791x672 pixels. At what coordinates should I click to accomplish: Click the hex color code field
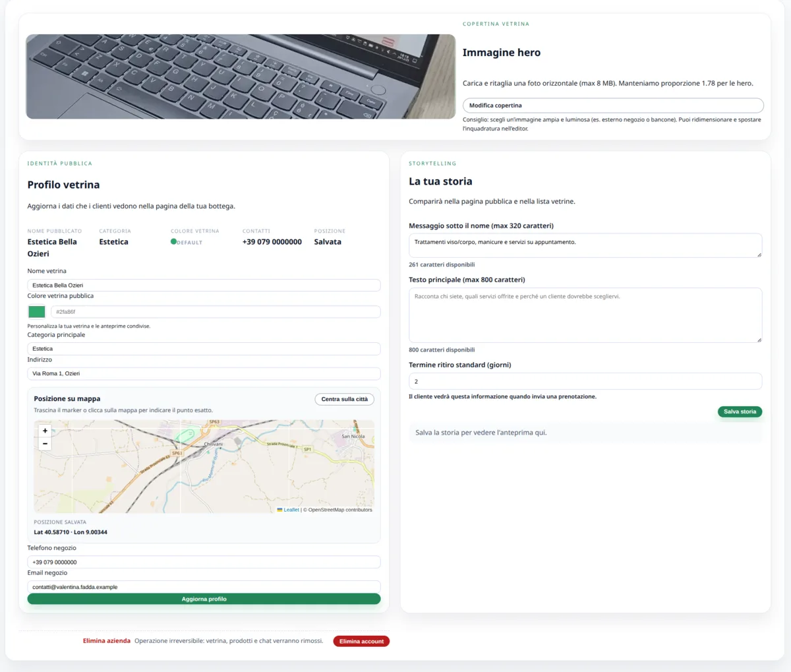point(216,312)
